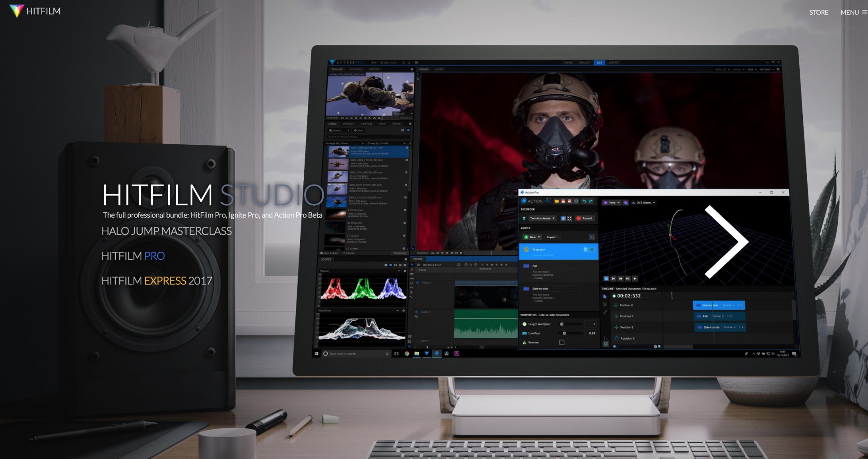Click the taskbar search box
Image resolution: width=868 pixels, height=459 pixels.
[356, 354]
